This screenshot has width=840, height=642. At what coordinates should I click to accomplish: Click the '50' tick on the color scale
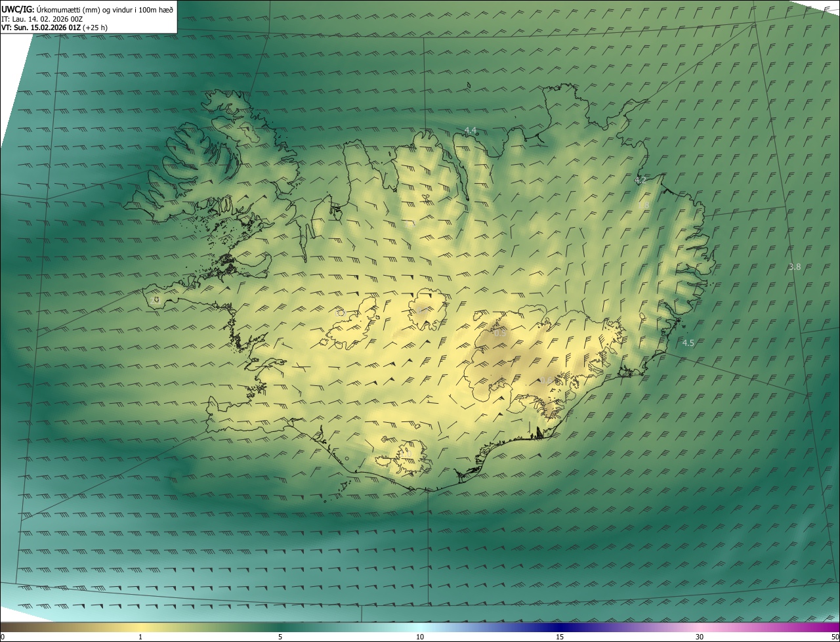tap(835, 637)
